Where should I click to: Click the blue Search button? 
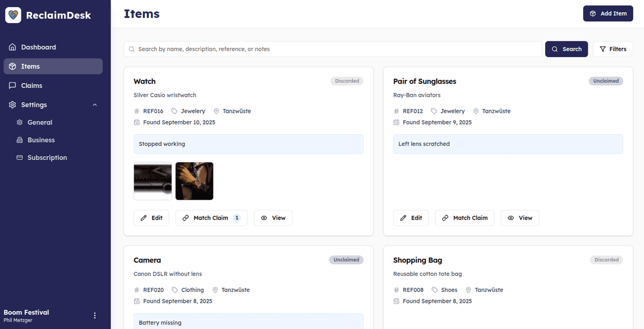pyautogui.click(x=567, y=49)
